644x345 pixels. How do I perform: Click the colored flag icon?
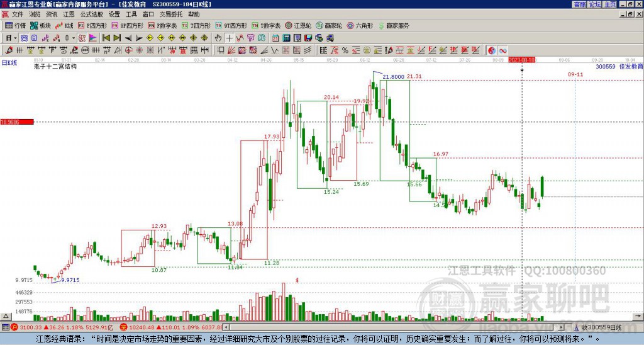pos(93,38)
